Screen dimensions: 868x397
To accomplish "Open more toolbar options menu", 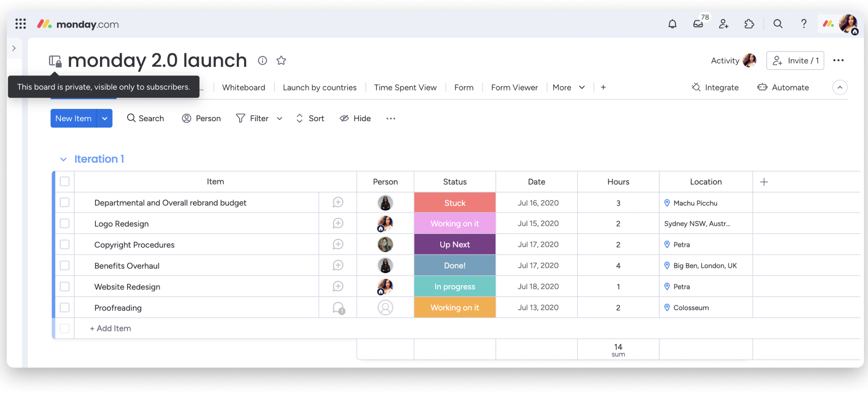I will coord(391,118).
